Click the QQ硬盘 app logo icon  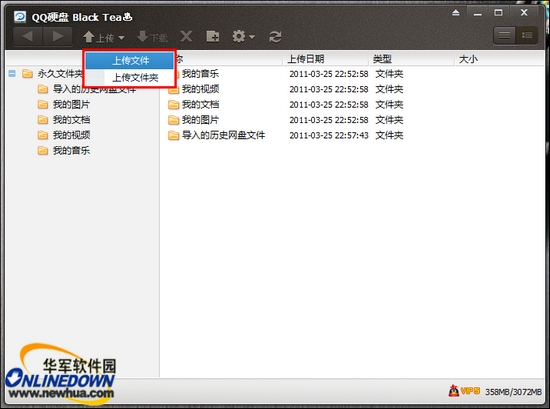[20, 16]
